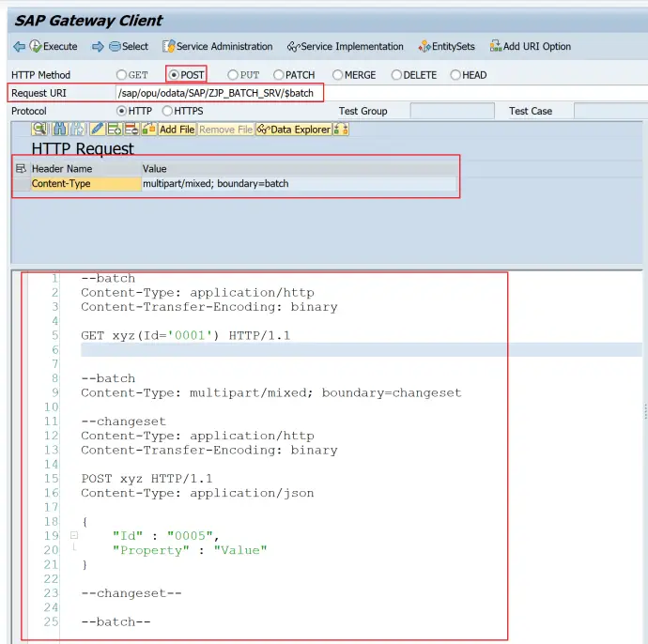Select the PUT HTTP method

pos(233,75)
